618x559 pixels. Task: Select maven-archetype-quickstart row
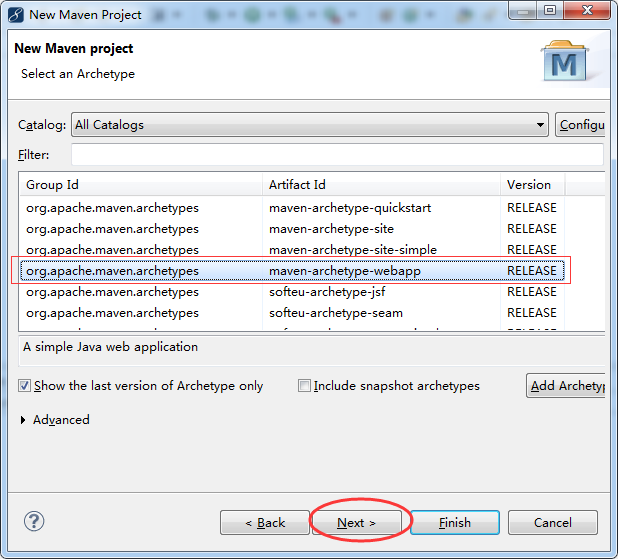pyautogui.click(x=292, y=208)
